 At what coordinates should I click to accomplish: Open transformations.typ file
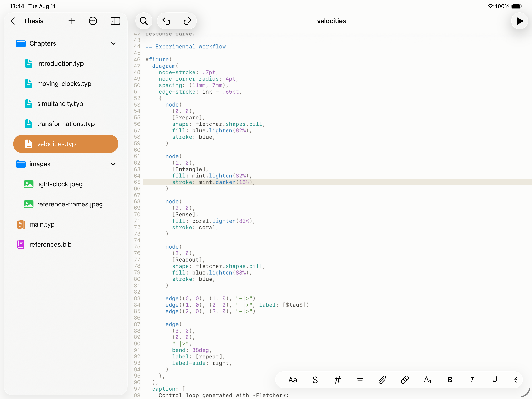click(x=65, y=124)
